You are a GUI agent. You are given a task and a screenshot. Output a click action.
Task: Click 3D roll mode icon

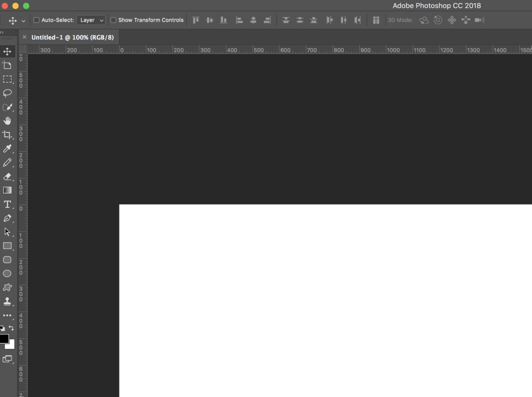tap(438, 20)
